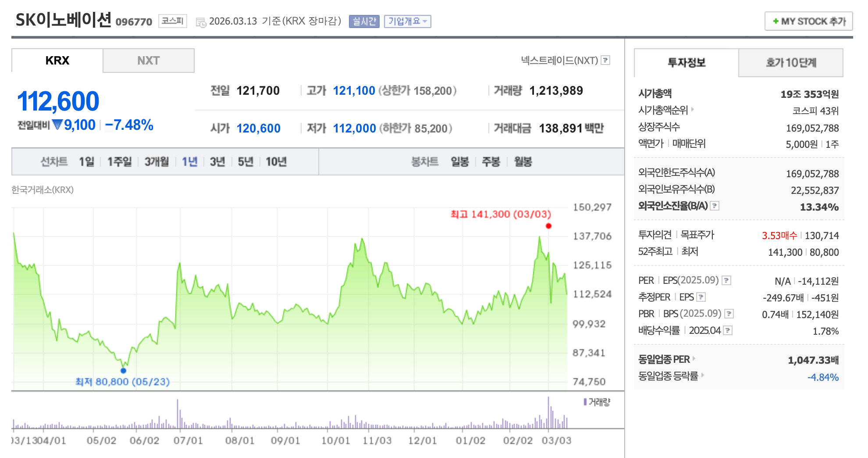Click the 거래대금 value 138,891
Viewport: 868px width, 458px height.
(561, 129)
